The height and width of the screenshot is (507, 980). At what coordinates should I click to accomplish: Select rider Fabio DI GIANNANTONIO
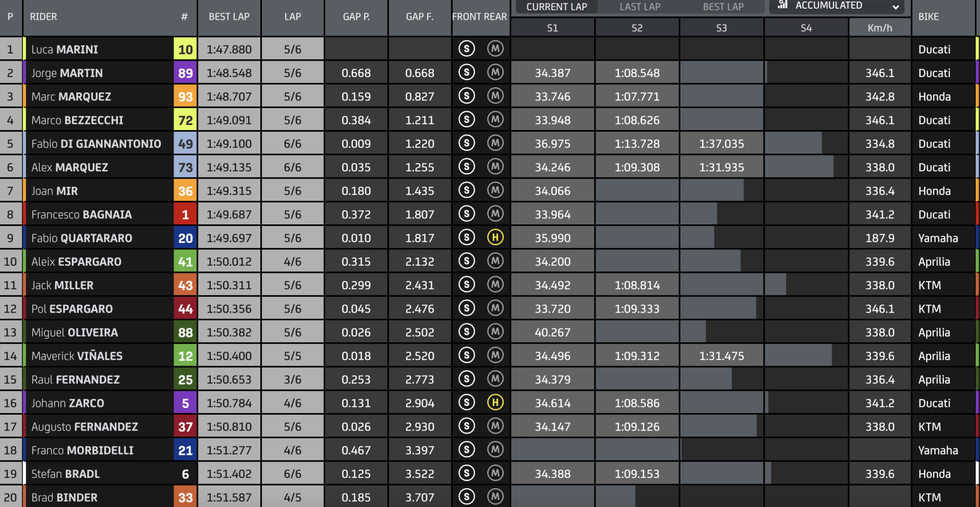click(96, 144)
